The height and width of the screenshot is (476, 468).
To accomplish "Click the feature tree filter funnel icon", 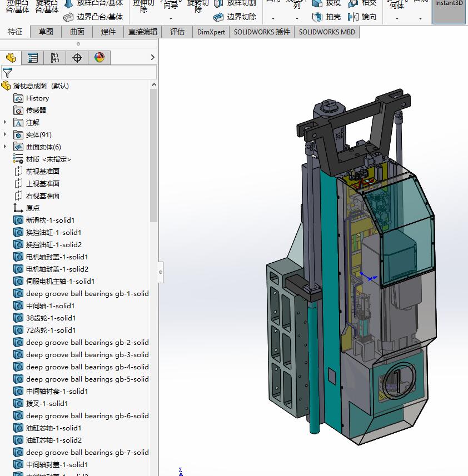I will coord(7,72).
